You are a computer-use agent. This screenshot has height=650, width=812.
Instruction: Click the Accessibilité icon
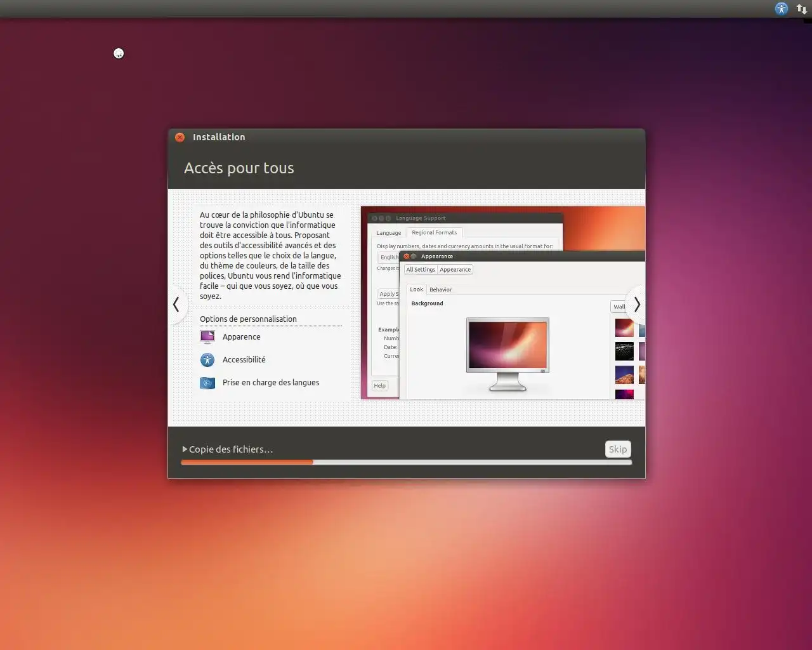pos(207,360)
